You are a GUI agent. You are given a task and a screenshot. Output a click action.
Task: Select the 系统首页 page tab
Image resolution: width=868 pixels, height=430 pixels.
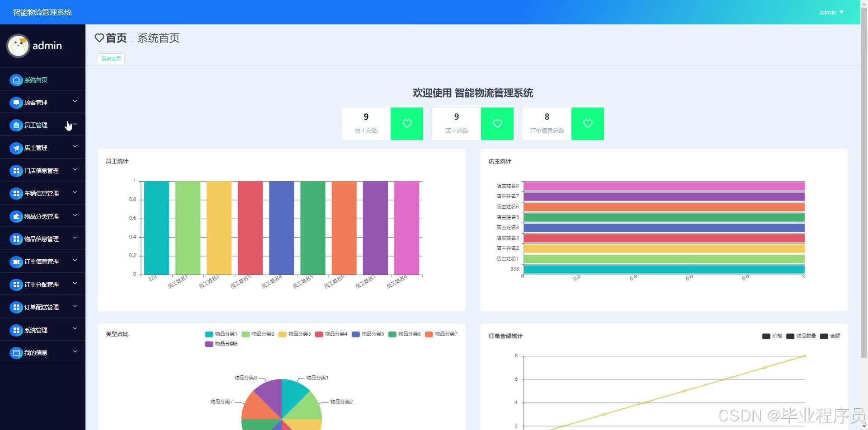111,59
